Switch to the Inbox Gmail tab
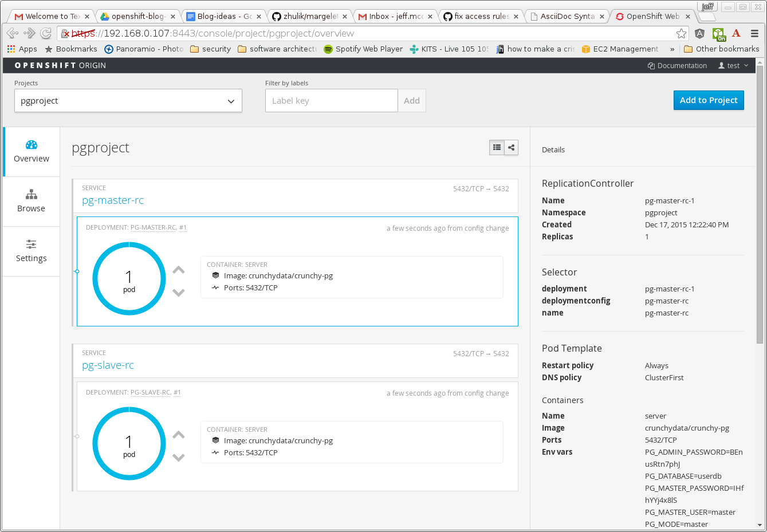767x532 pixels. click(x=395, y=16)
